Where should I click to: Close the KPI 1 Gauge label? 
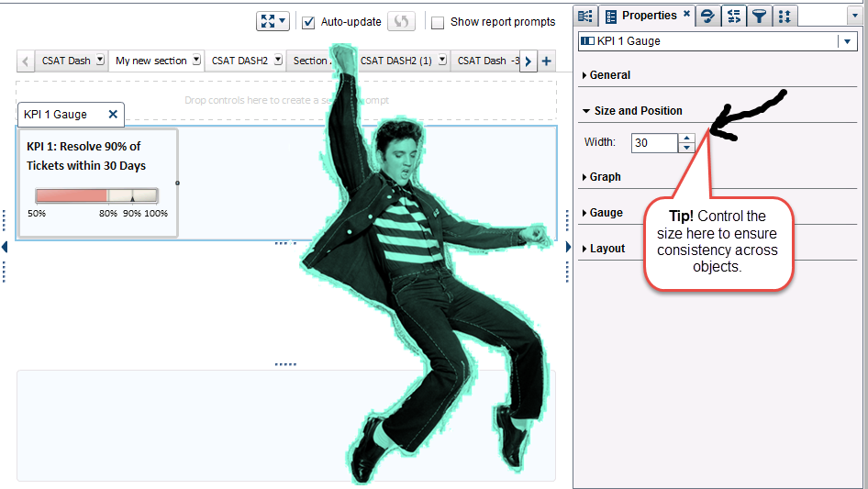(113, 114)
